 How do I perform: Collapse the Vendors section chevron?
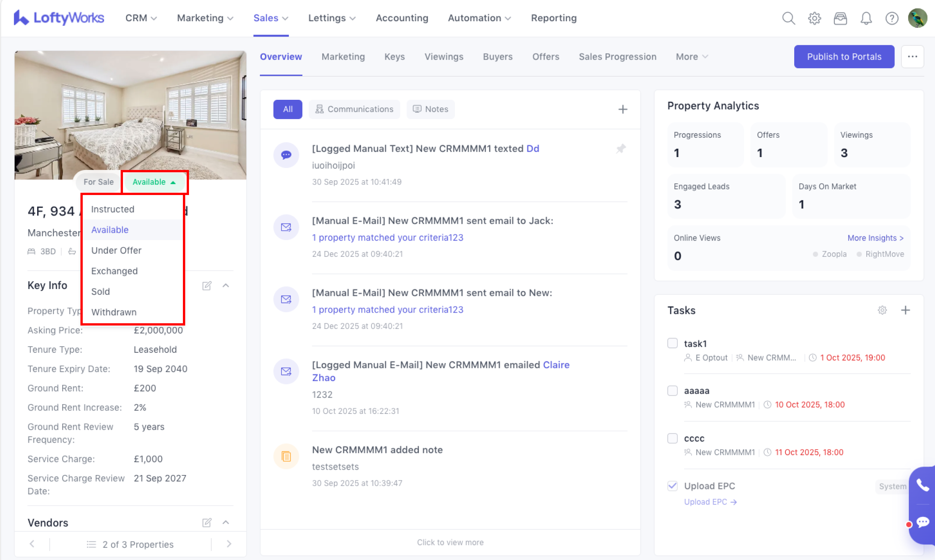point(226,522)
